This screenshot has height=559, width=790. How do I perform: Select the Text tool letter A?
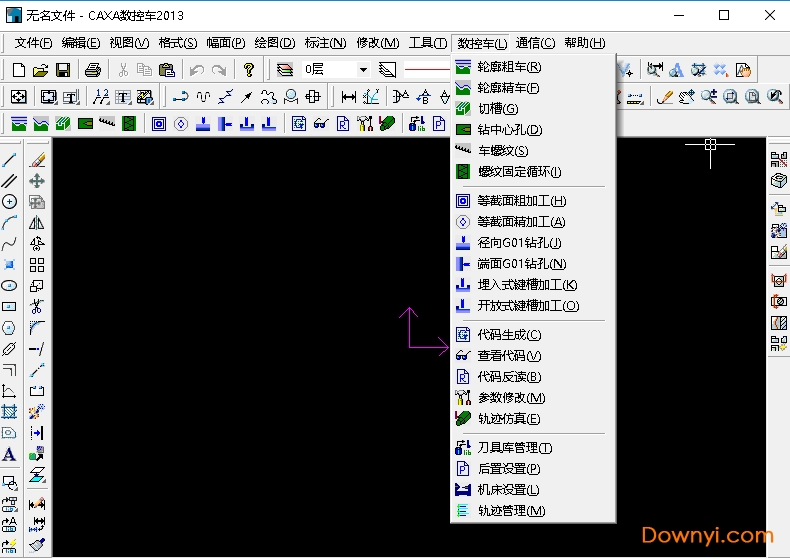point(9,454)
